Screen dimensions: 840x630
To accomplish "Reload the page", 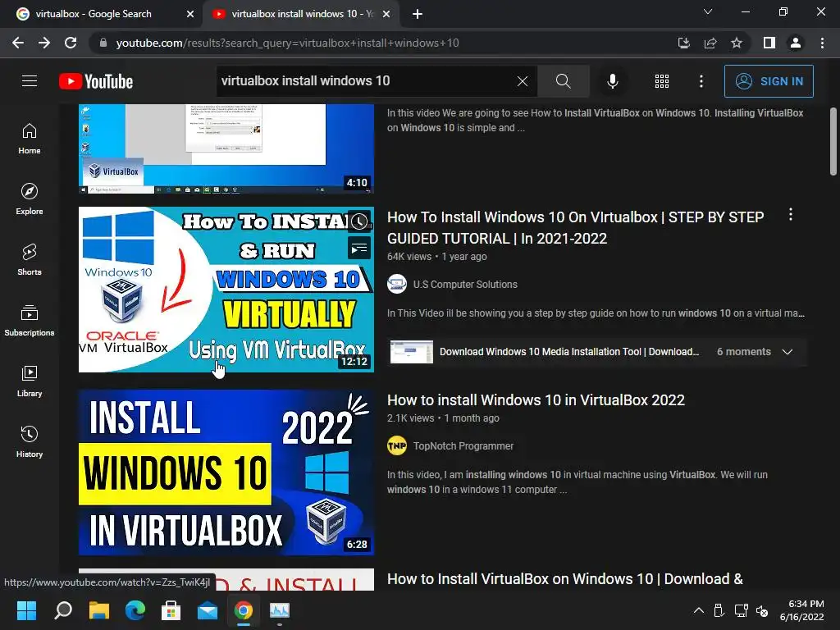I will click(x=71, y=43).
